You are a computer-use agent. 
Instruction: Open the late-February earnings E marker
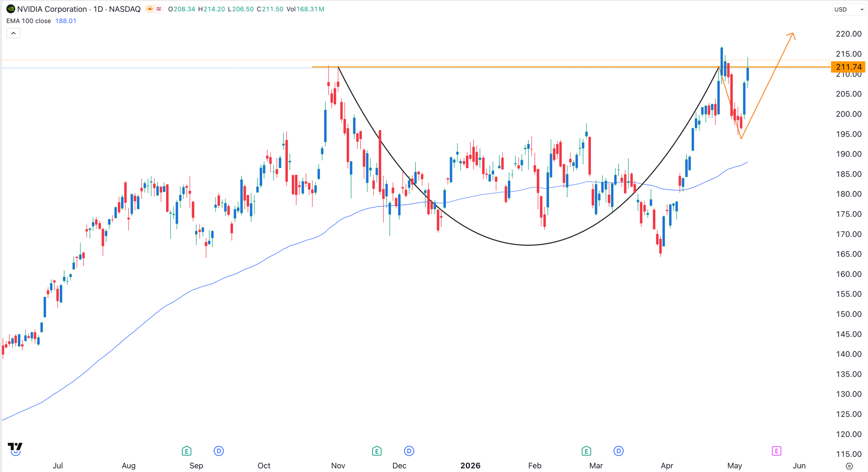tap(586, 451)
